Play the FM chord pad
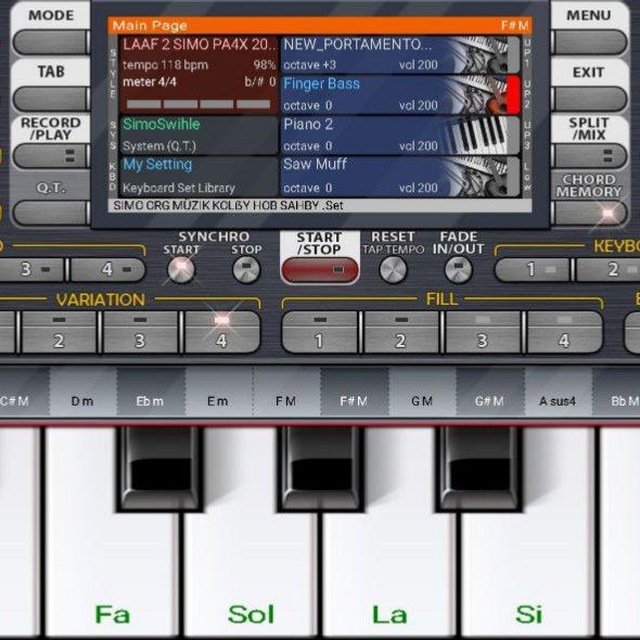 (287, 392)
